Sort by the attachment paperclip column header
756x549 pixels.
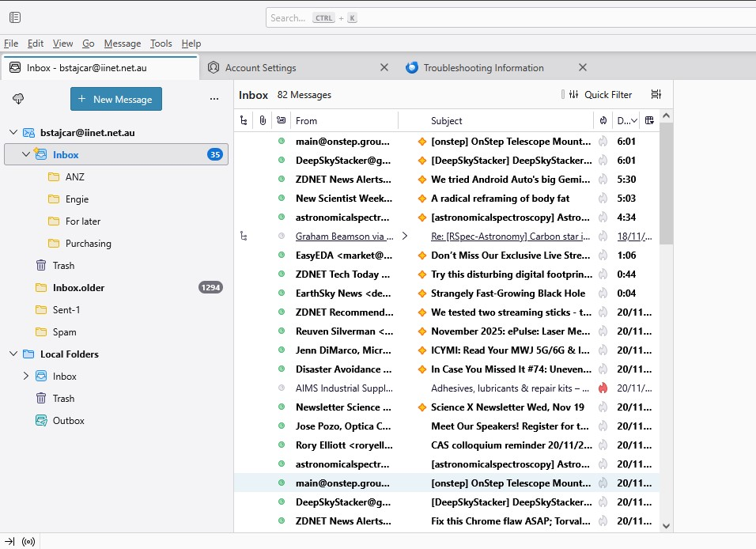(263, 121)
